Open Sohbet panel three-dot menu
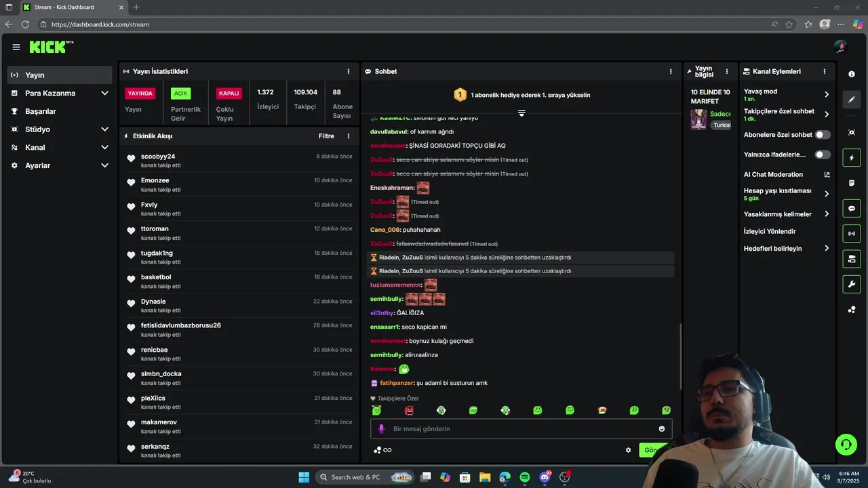This screenshot has width=868, height=488. tap(671, 71)
